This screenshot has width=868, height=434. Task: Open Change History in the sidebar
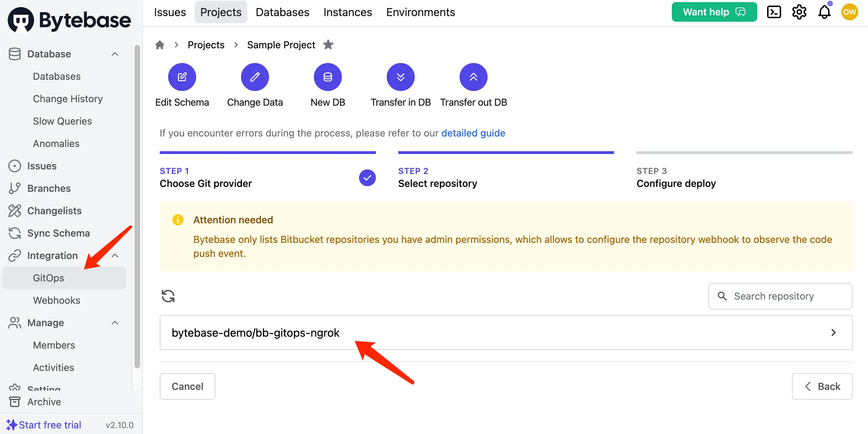[x=68, y=99]
